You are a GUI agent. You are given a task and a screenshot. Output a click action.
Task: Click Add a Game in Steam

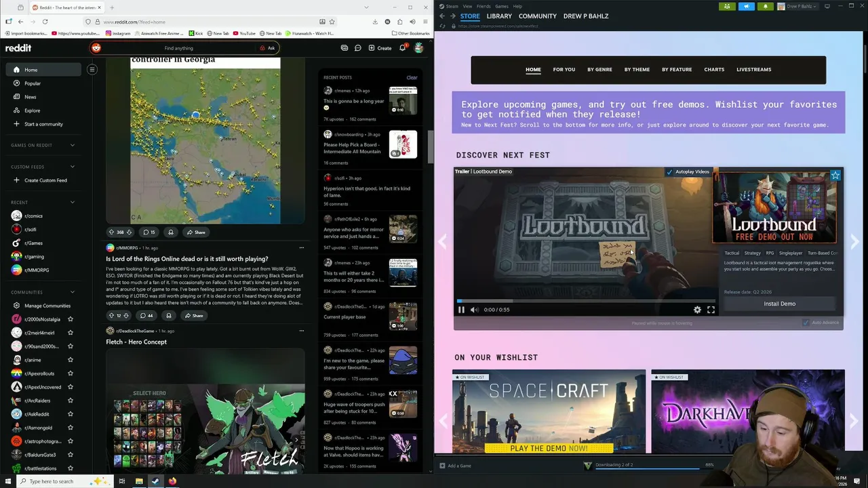[455, 466]
